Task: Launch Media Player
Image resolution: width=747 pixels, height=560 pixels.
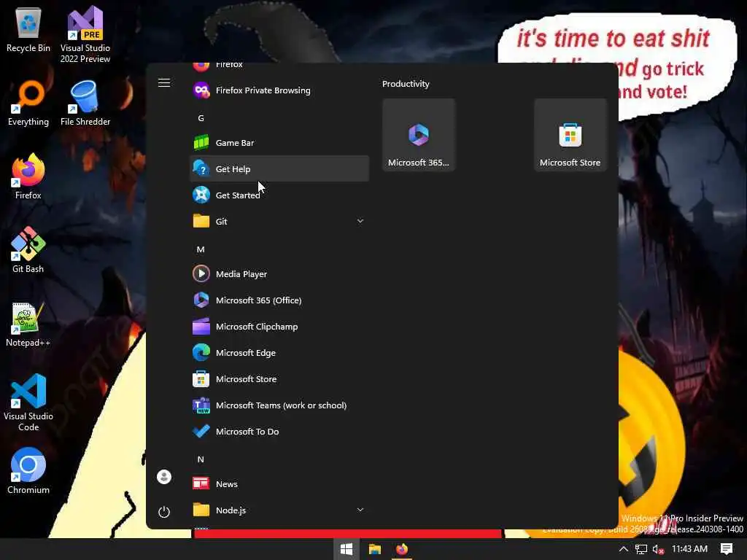Action: coord(279,274)
